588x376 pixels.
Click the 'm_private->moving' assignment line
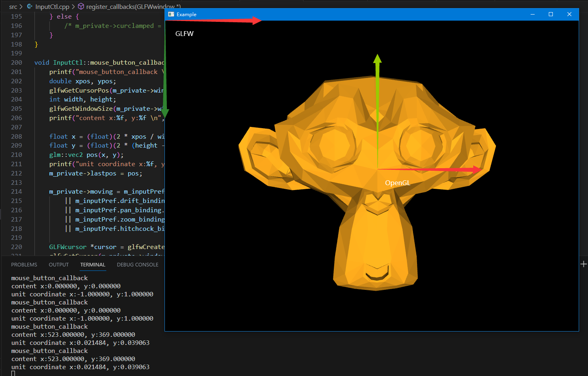tap(107, 192)
